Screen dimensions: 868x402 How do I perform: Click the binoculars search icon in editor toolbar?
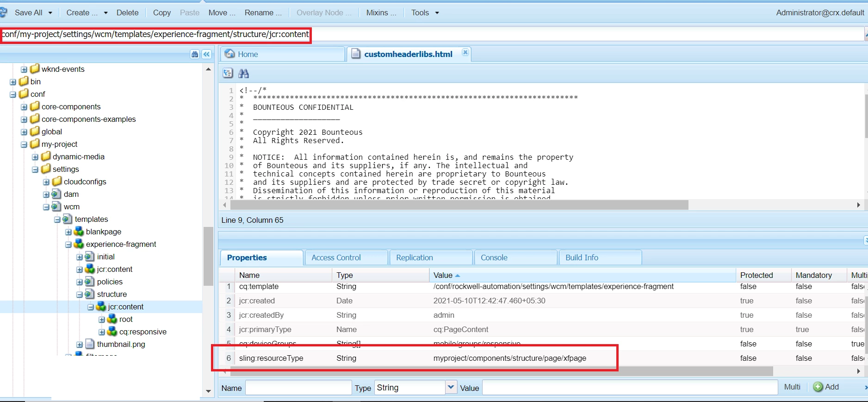[243, 73]
